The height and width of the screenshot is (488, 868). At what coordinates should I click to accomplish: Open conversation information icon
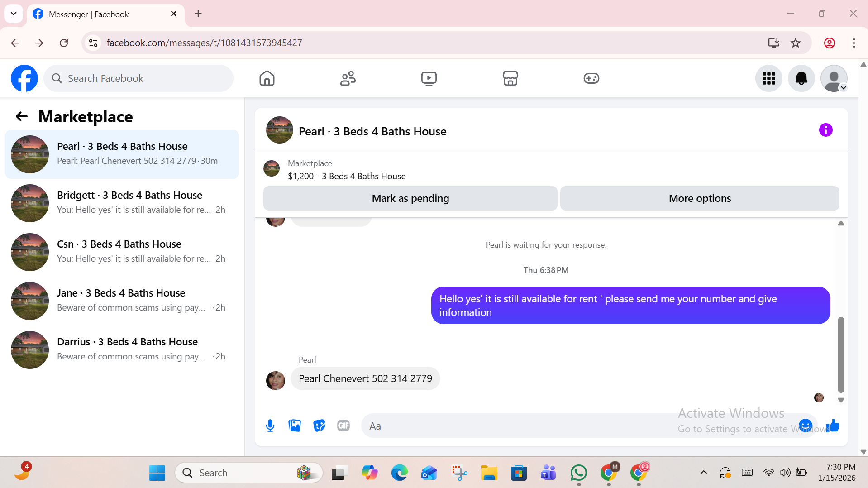coord(826,130)
